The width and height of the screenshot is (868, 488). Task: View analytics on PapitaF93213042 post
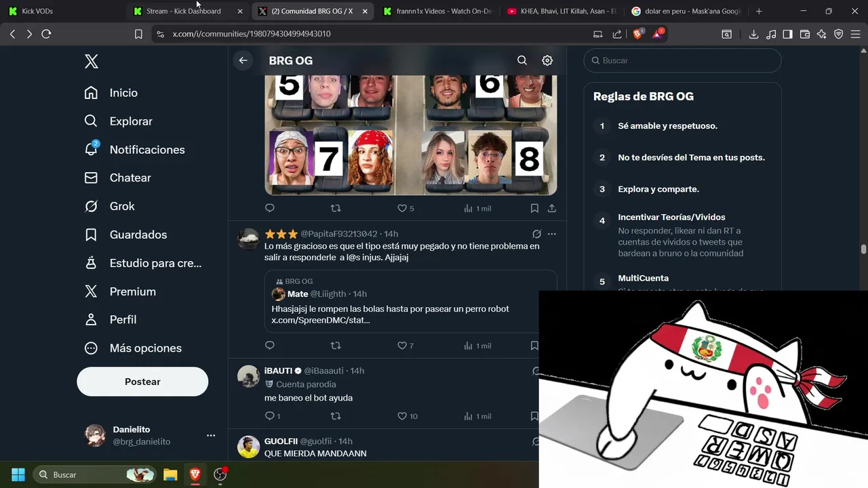point(477,346)
